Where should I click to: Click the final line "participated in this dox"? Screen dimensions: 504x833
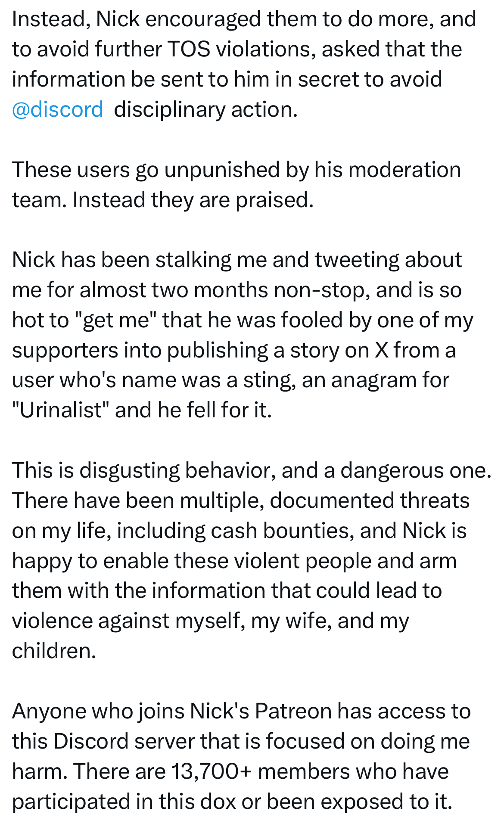(x=232, y=801)
